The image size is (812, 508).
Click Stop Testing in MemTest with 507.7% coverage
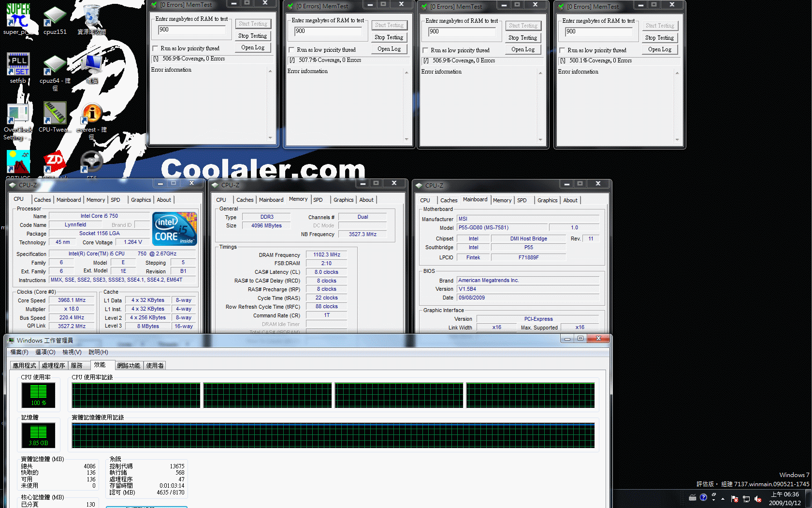[x=389, y=37]
